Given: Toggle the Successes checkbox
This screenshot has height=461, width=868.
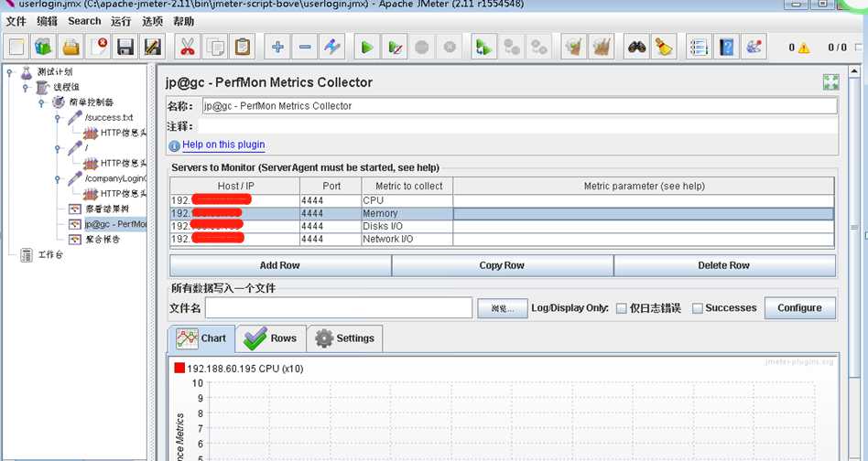Looking at the screenshot, I should (698, 308).
